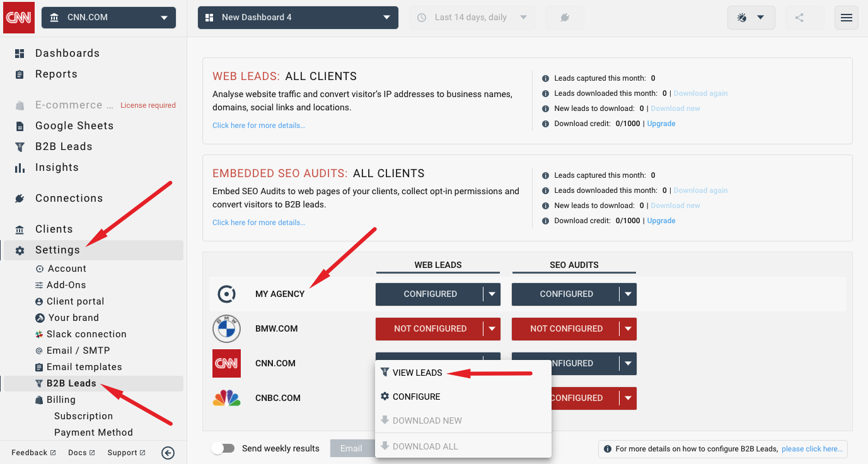Click the Support link

(x=126, y=453)
